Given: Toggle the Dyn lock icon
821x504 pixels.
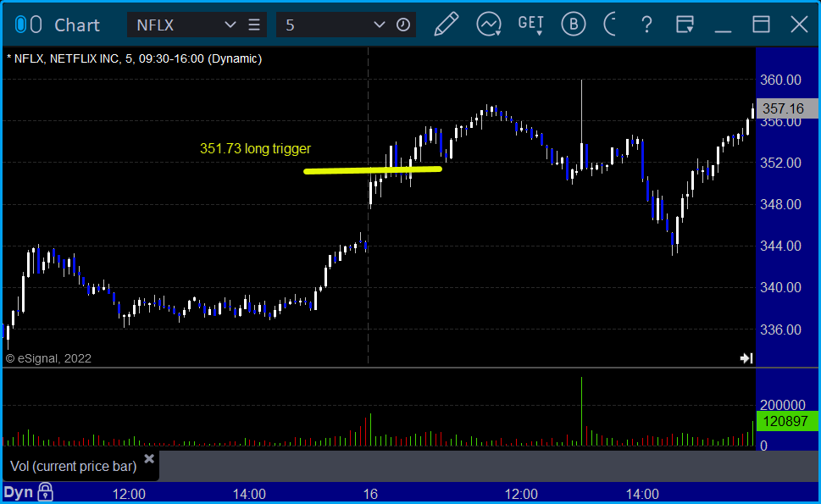Looking at the screenshot, I should click(x=45, y=492).
